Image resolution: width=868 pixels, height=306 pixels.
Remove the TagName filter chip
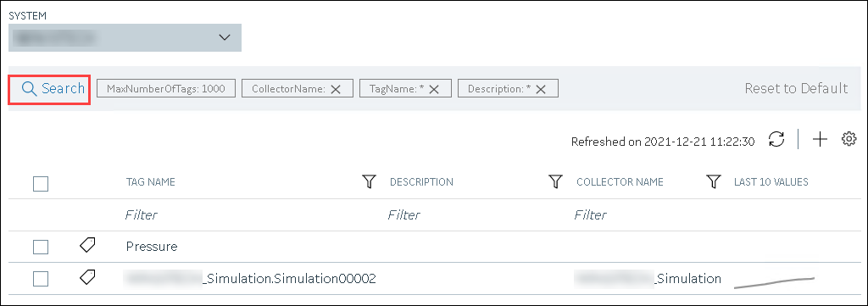click(434, 89)
